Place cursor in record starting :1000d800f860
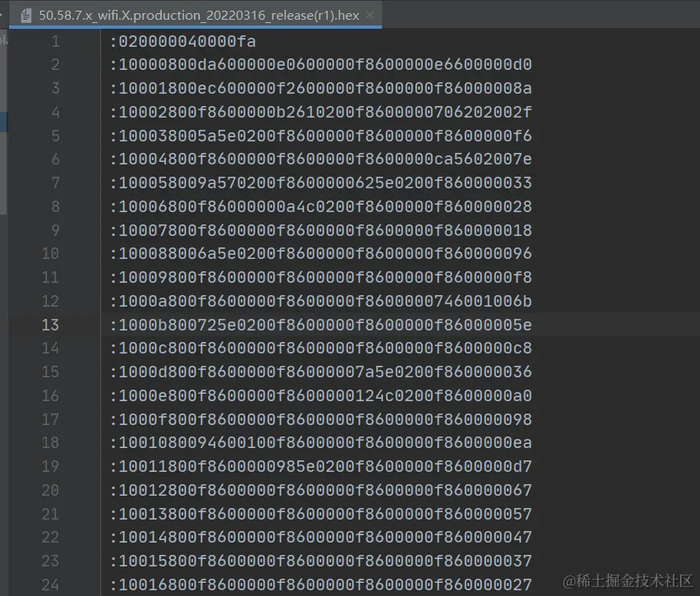 [321, 372]
